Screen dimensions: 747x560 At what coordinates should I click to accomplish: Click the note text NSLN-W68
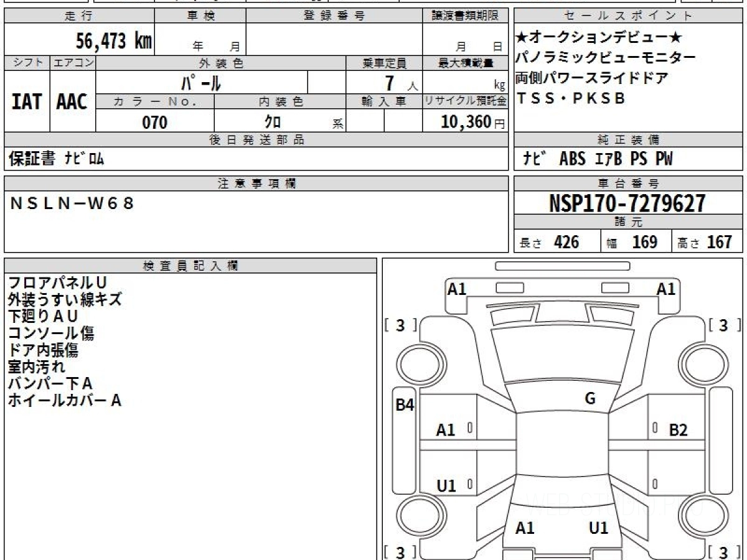point(72,202)
